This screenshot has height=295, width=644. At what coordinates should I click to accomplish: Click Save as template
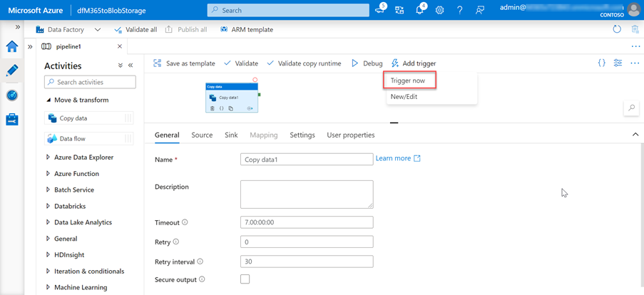(184, 63)
